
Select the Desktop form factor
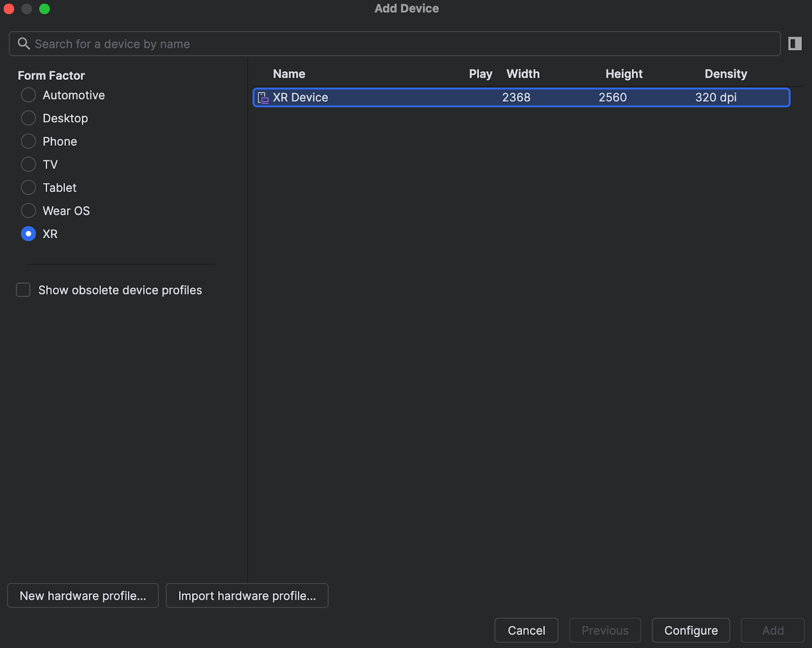click(28, 118)
